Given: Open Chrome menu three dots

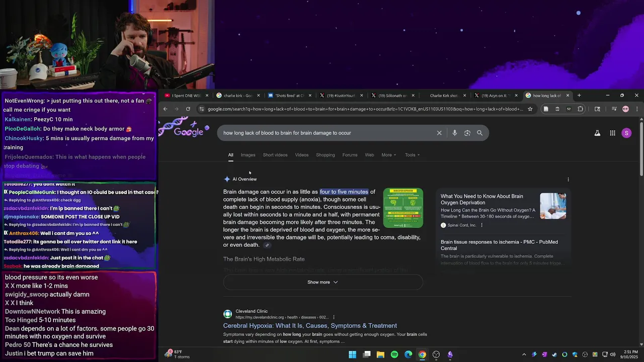Looking at the screenshot, I should coord(637,109).
